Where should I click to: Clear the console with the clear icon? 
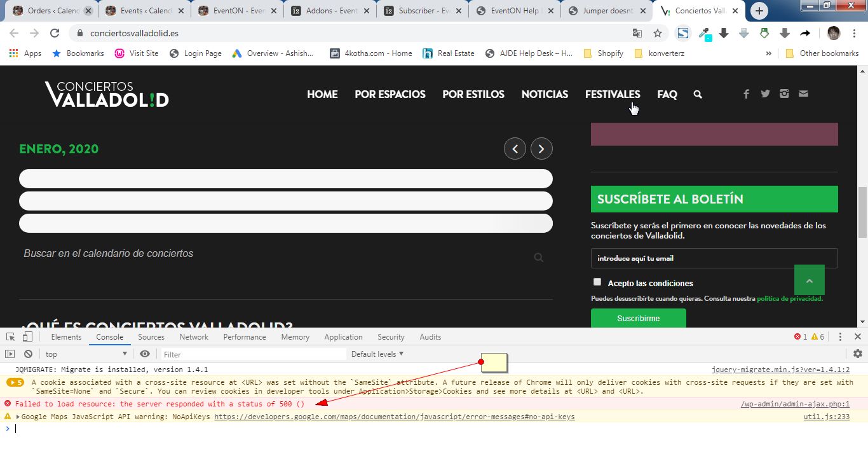[x=28, y=354]
